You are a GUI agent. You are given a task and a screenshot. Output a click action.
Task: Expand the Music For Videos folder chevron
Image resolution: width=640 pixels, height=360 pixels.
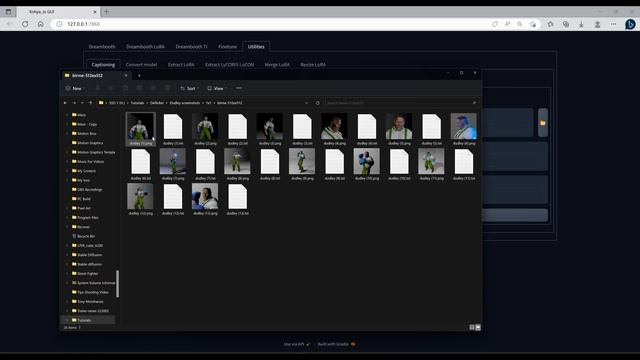[x=67, y=162]
